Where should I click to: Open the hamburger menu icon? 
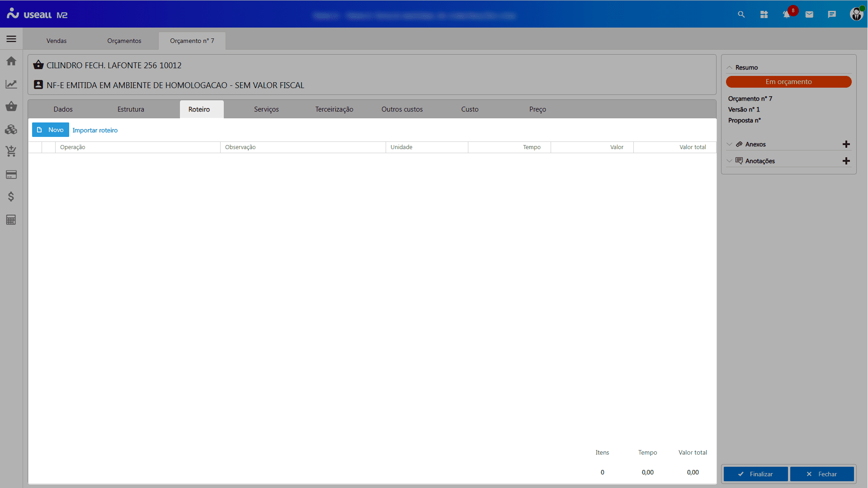(x=11, y=39)
